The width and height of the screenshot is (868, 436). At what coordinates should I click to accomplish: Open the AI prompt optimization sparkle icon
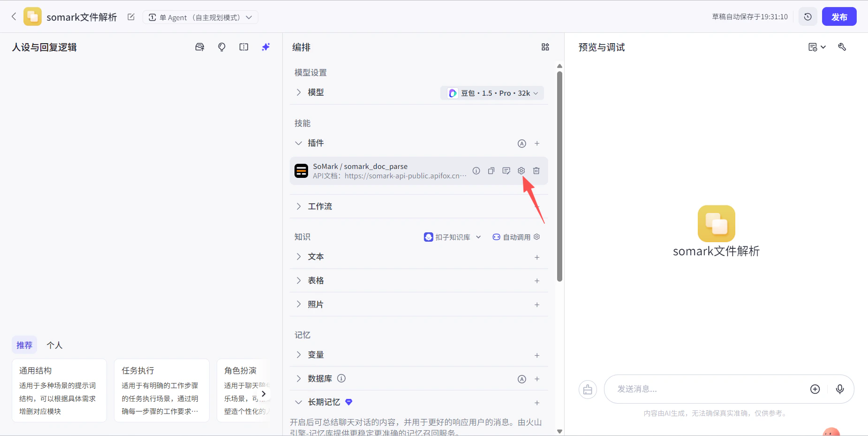point(266,47)
